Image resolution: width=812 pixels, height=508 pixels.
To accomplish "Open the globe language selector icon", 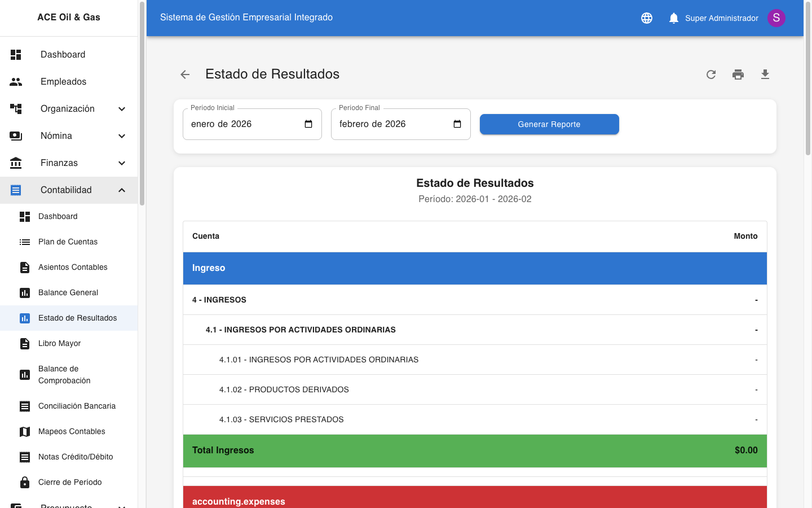I will point(646,17).
